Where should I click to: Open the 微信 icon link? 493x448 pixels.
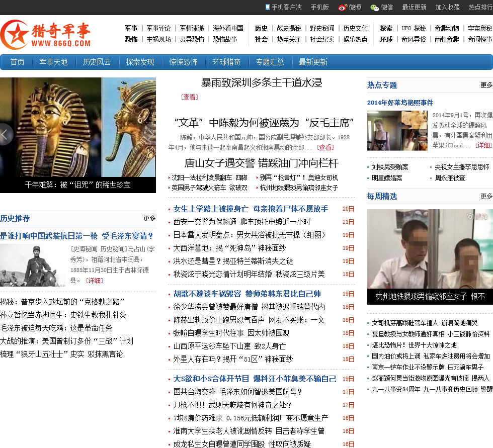[x=382, y=7]
